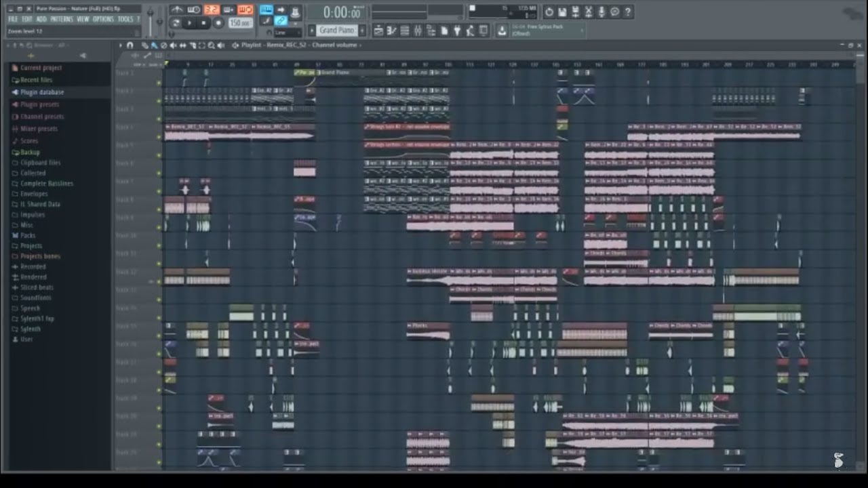Open the Grand Piano pattern selector
The width and height of the screenshot is (868, 488).
337,30
